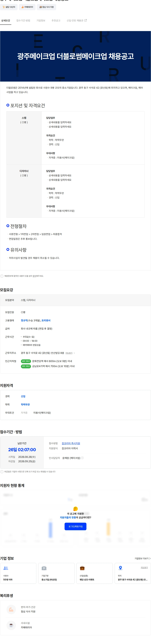
Task: Open 지도보기 next to the work address
Action: coord(69,353)
